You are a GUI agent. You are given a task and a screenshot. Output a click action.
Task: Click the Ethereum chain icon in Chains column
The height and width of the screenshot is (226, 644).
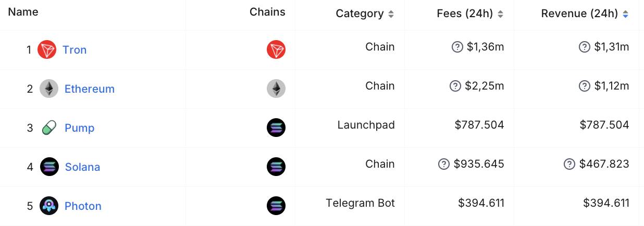(x=276, y=89)
